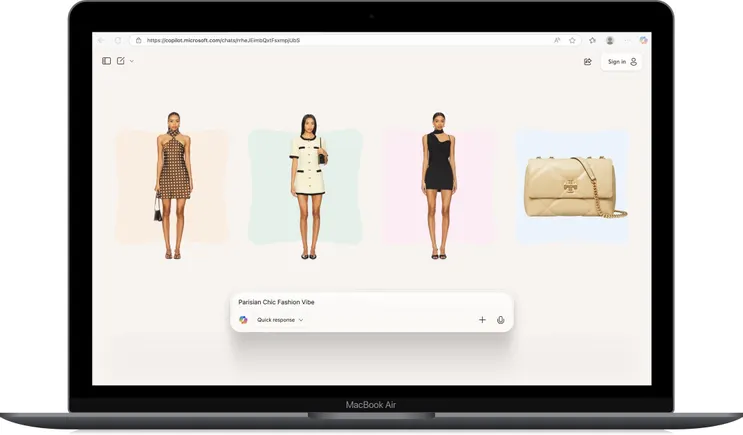
Task: Click the read aloud icon in address bar
Action: point(557,40)
